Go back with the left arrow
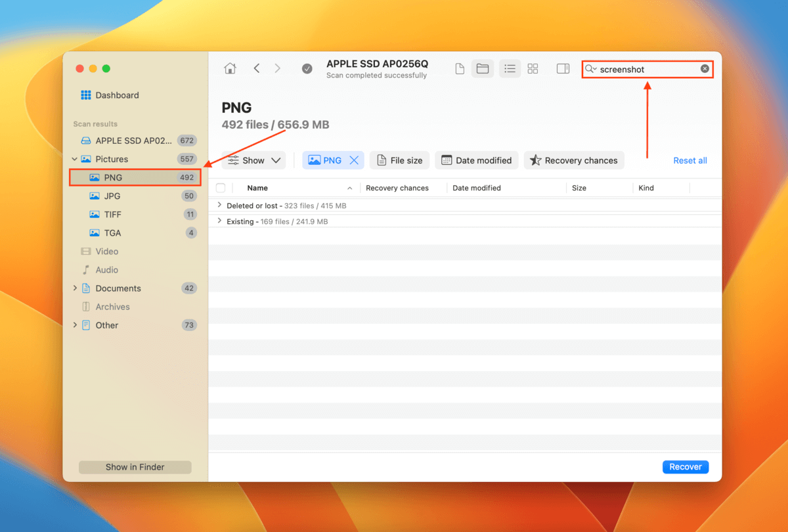This screenshot has width=788, height=532. (257, 69)
